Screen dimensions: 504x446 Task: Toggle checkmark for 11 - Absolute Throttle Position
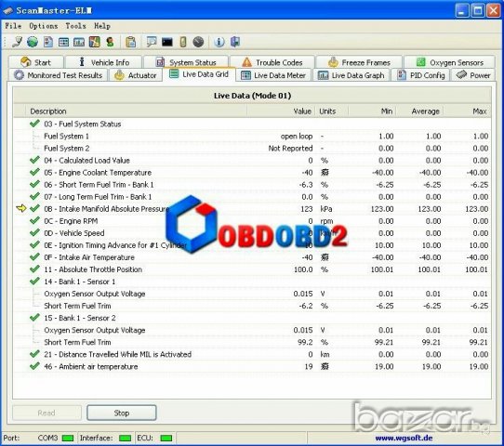(x=34, y=269)
